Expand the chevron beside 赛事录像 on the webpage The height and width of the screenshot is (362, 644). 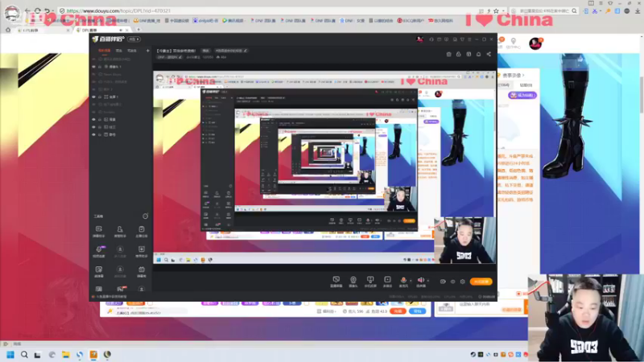pos(523,75)
